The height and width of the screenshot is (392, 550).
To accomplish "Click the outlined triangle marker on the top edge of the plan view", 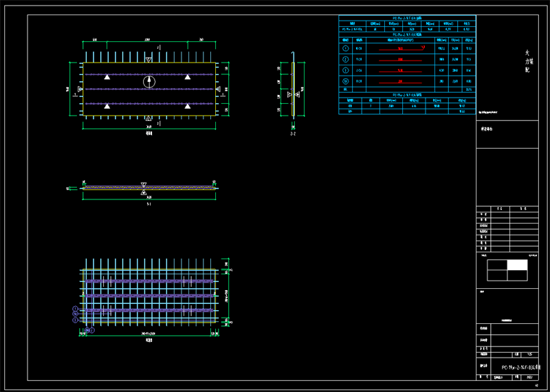I will click(148, 60).
